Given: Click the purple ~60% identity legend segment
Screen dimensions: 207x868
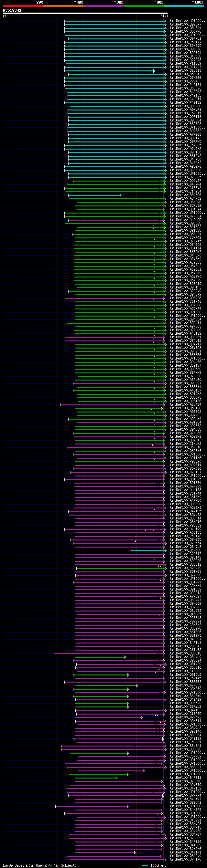Looking at the screenshot, I should [103, 6].
